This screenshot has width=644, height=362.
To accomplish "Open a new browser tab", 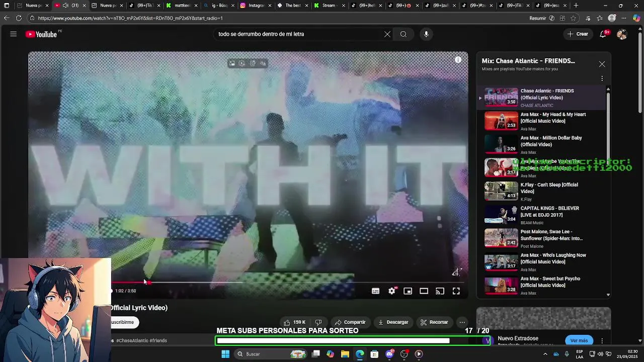I will (x=576, y=6).
